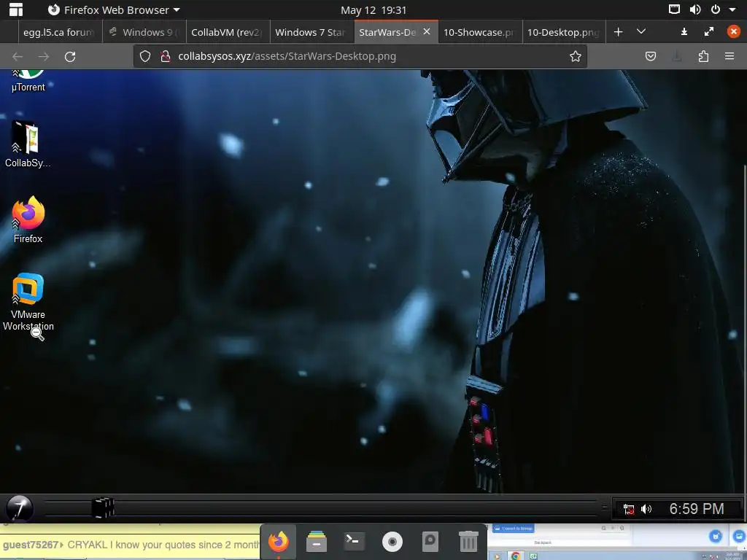Open the May 12 19:31 clock menu
The height and width of the screenshot is (560, 747).
(373, 10)
